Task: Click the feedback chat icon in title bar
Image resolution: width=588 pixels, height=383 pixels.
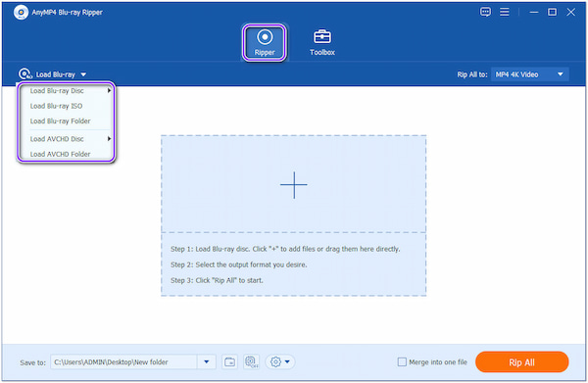Action: 485,12
